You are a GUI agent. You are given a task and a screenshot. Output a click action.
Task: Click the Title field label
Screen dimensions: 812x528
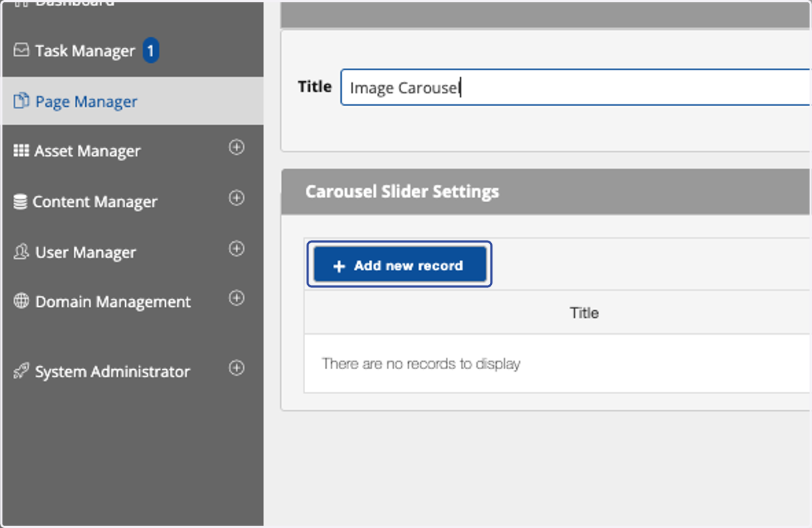pyautogui.click(x=315, y=87)
